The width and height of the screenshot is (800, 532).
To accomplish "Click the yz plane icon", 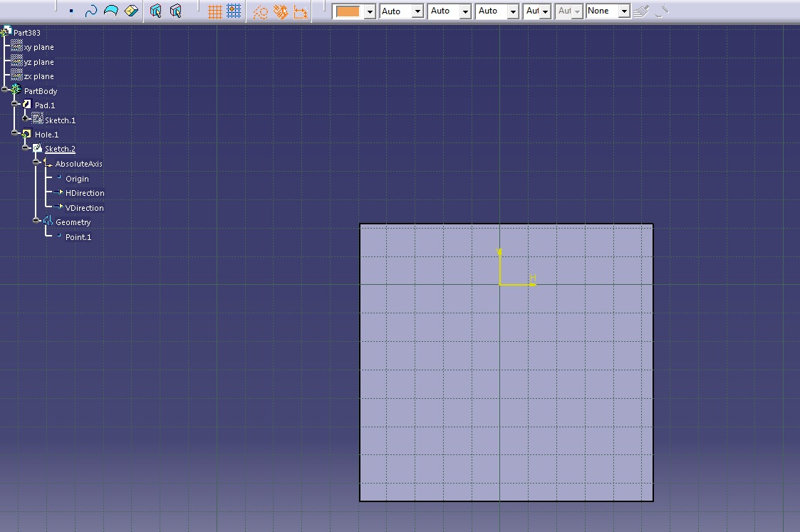I will pyautogui.click(x=16, y=61).
